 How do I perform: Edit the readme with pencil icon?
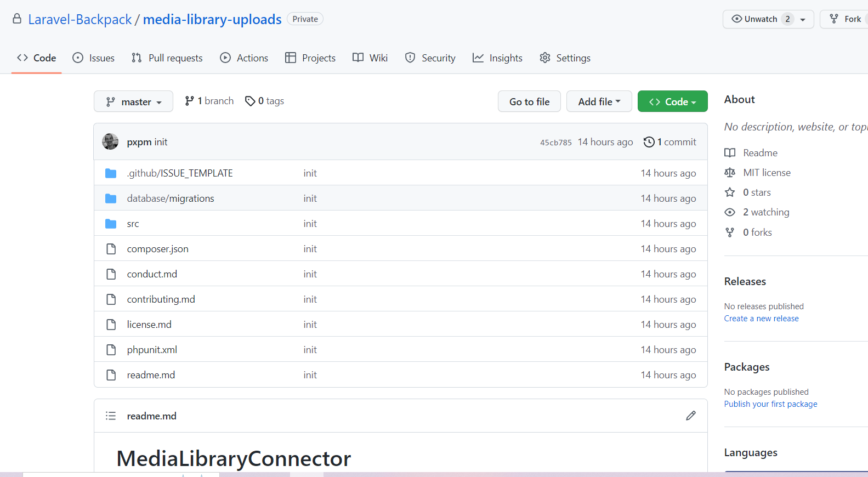tap(691, 416)
